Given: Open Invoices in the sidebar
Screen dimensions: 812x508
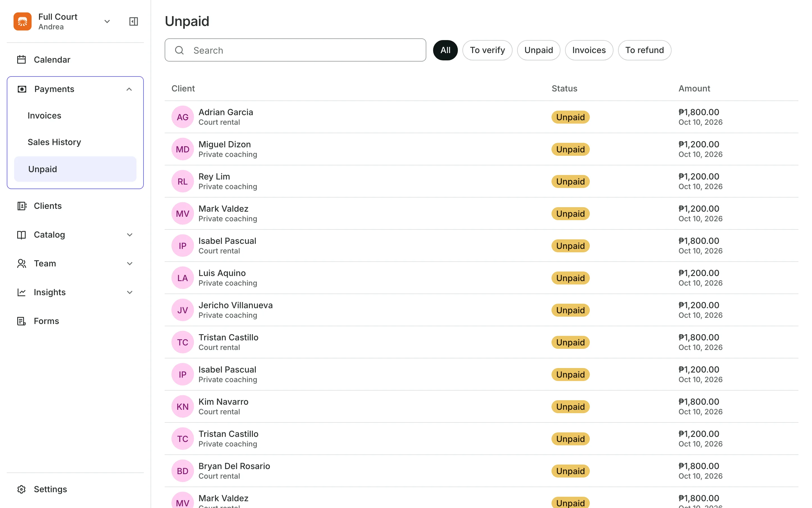Looking at the screenshot, I should [75, 116].
